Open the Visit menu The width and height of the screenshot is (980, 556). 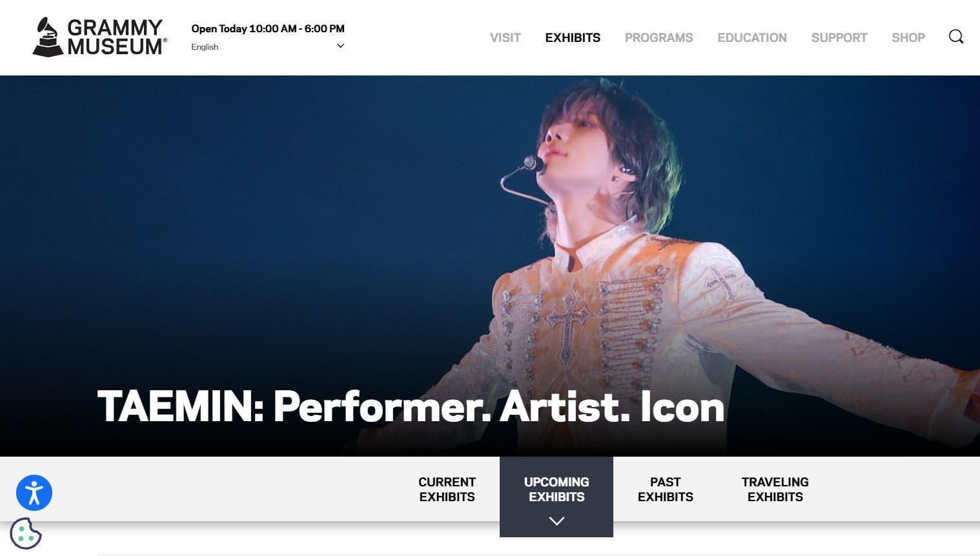[x=505, y=37]
